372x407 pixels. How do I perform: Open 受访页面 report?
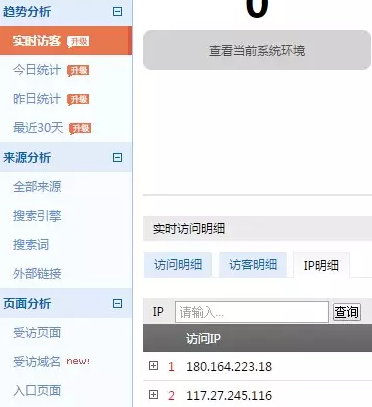point(37,332)
